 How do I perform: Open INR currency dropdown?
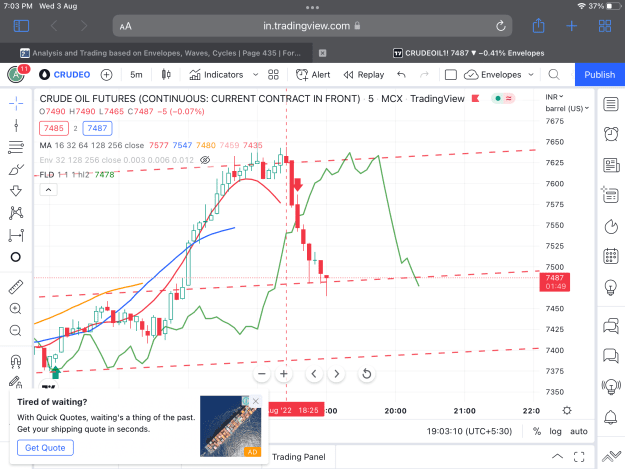point(554,97)
